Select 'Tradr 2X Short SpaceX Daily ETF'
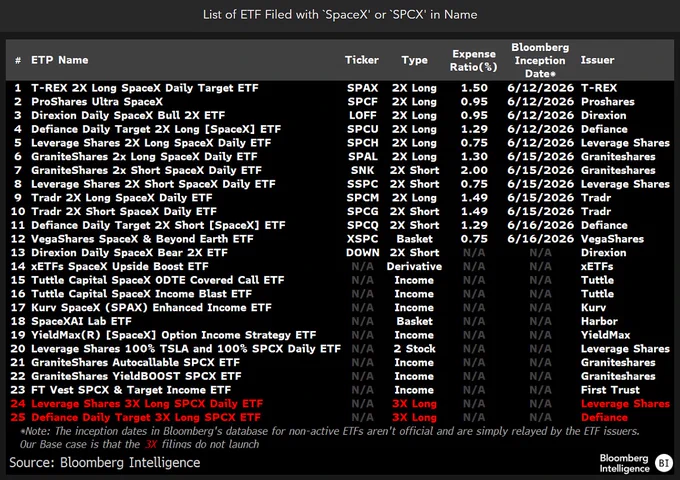The image size is (680, 480). 124,212
